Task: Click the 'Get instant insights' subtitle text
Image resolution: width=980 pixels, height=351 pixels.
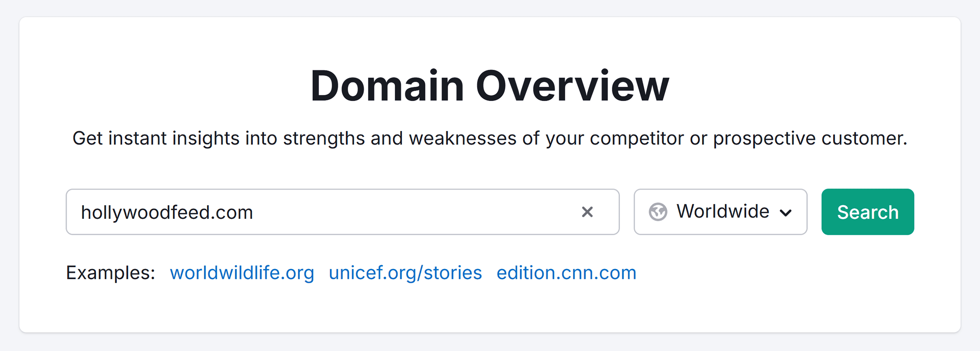Action: (x=490, y=138)
